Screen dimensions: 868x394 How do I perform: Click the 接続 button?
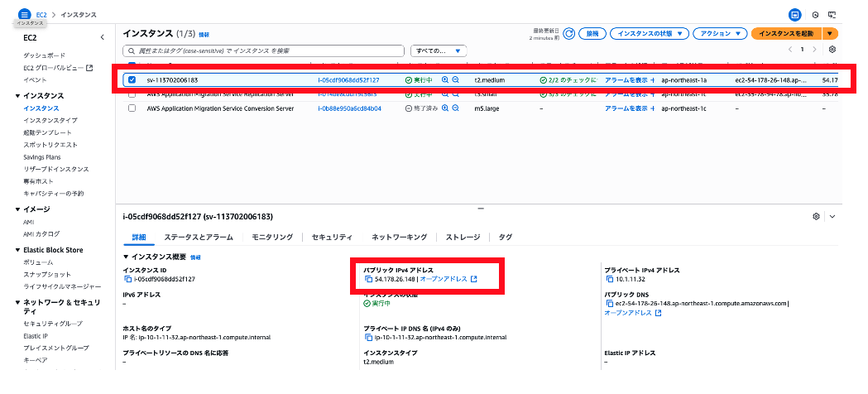pyautogui.click(x=592, y=34)
